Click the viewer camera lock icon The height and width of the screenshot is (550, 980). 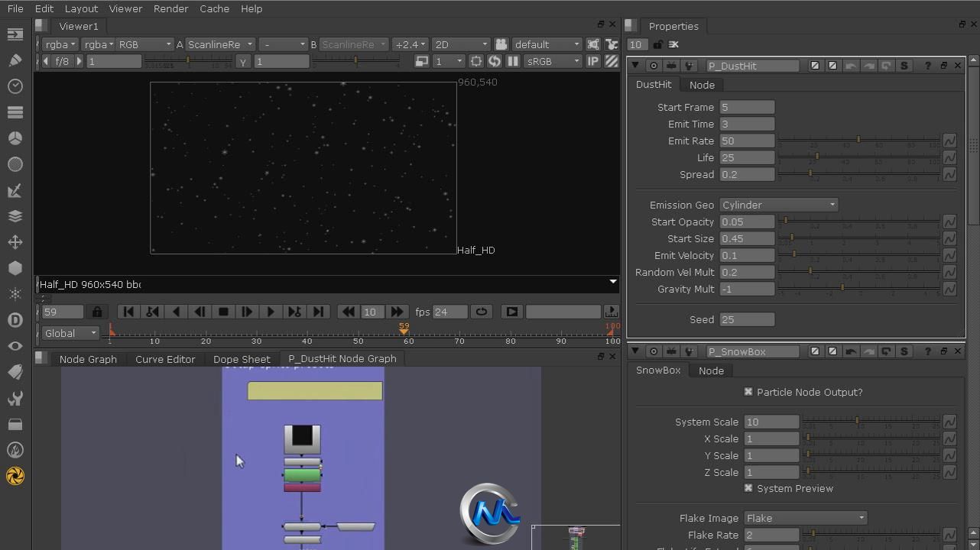click(501, 44)
